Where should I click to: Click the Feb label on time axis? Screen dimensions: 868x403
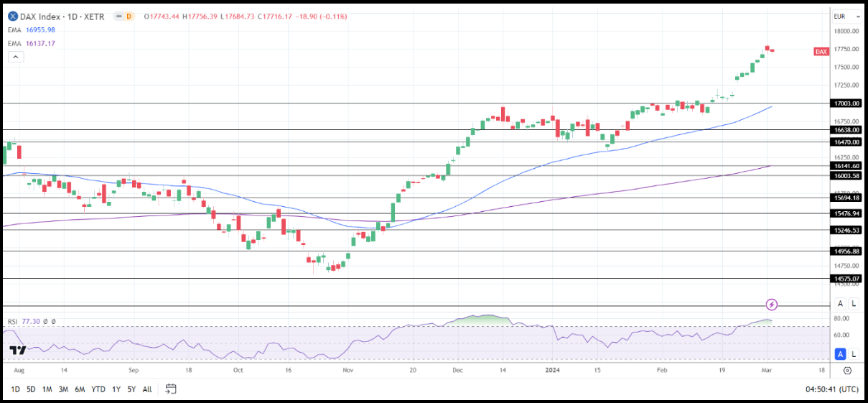click(x=662, y=371)
